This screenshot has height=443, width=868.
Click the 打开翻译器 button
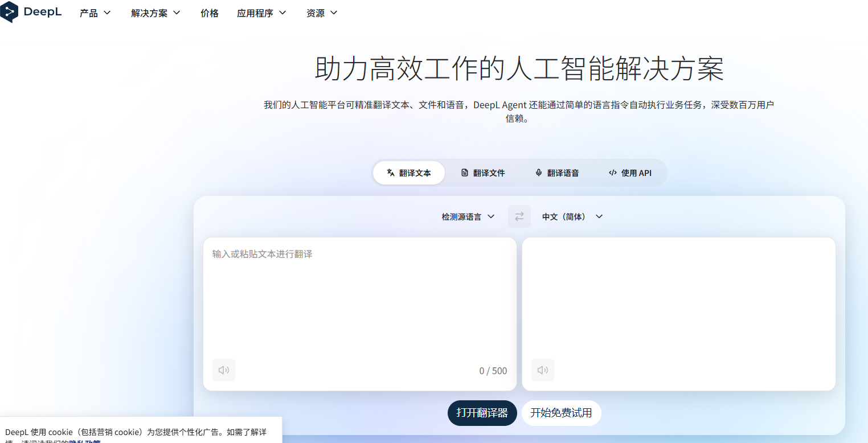click(x=482, y=413)
